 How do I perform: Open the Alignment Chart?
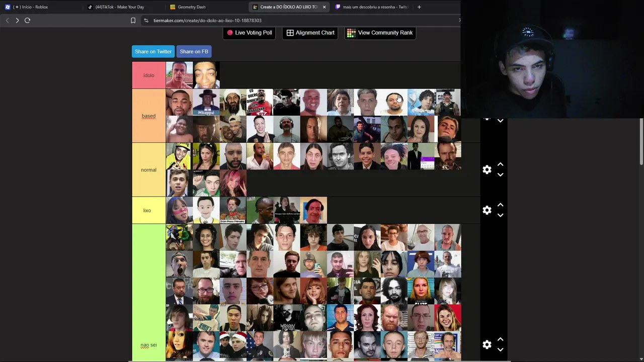tap(310, 33)
